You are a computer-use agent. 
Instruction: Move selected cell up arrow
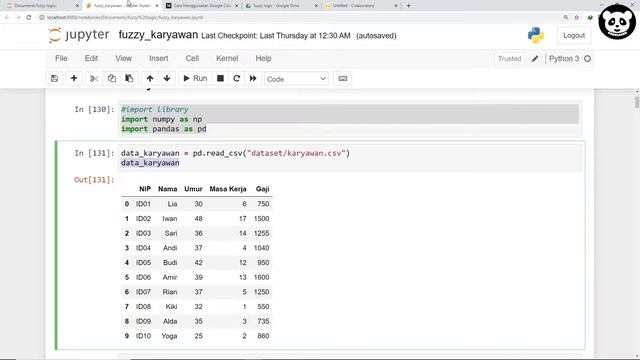click(x=150, y=78)
